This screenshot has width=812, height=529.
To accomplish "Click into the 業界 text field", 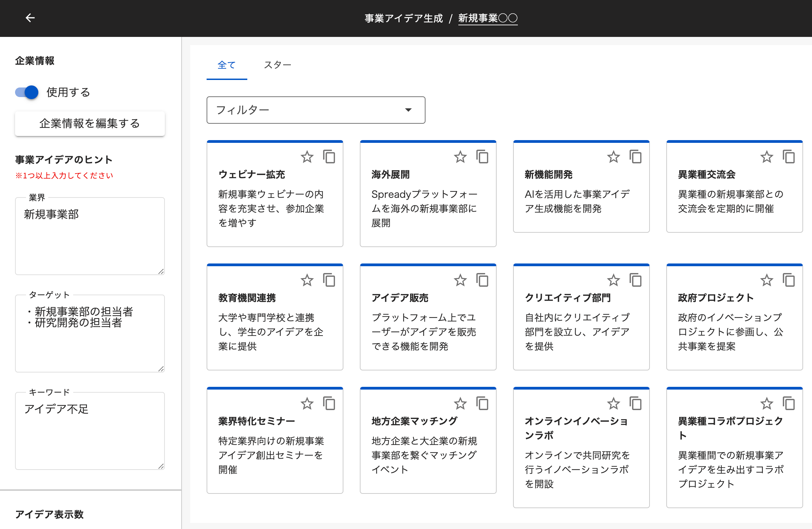I will coord(90,236).
